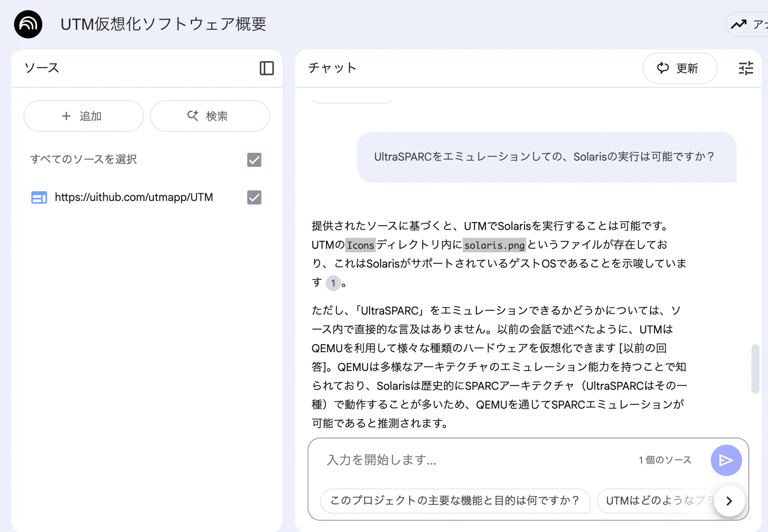Image resolution: width=768 pixels, height=532 pixels.
Task: Click the 検索 button for source discovery
Action: tap(210, 116)
